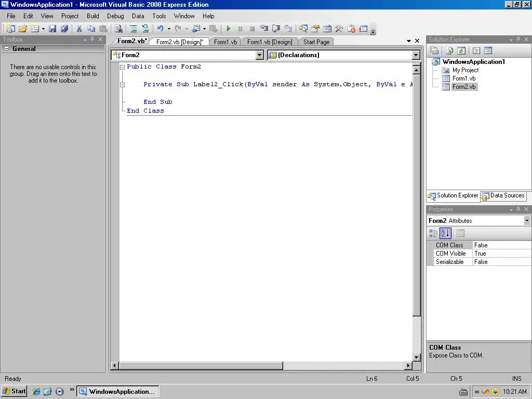
Task: Open Object Browser from the main toolbar icon
Action: [x=327, y=29]
